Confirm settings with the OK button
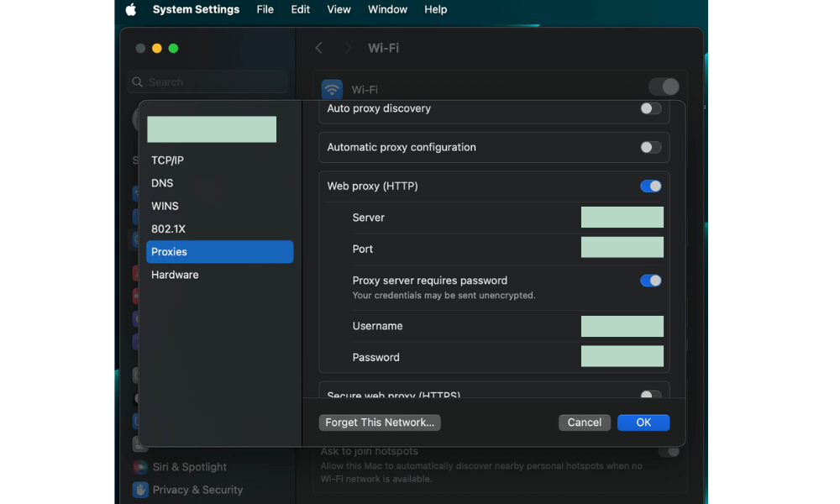Screen dimensions: 840x504 643,423
